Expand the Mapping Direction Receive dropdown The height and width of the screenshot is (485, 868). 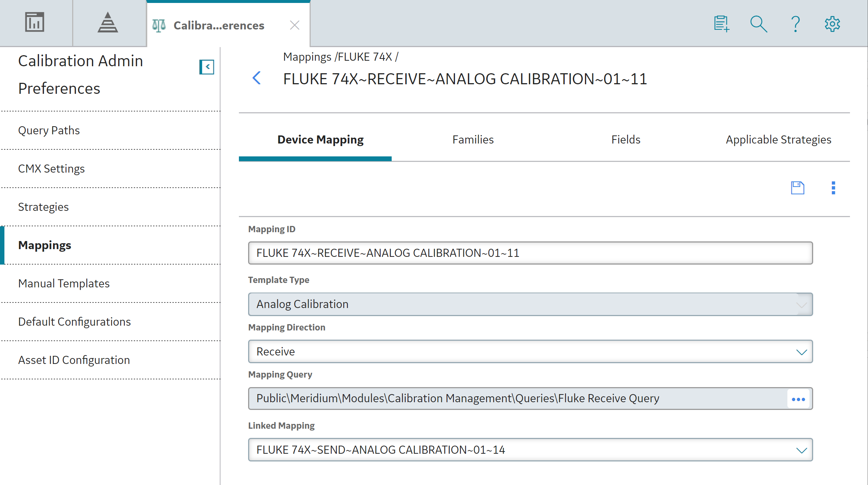click(530, 351)
